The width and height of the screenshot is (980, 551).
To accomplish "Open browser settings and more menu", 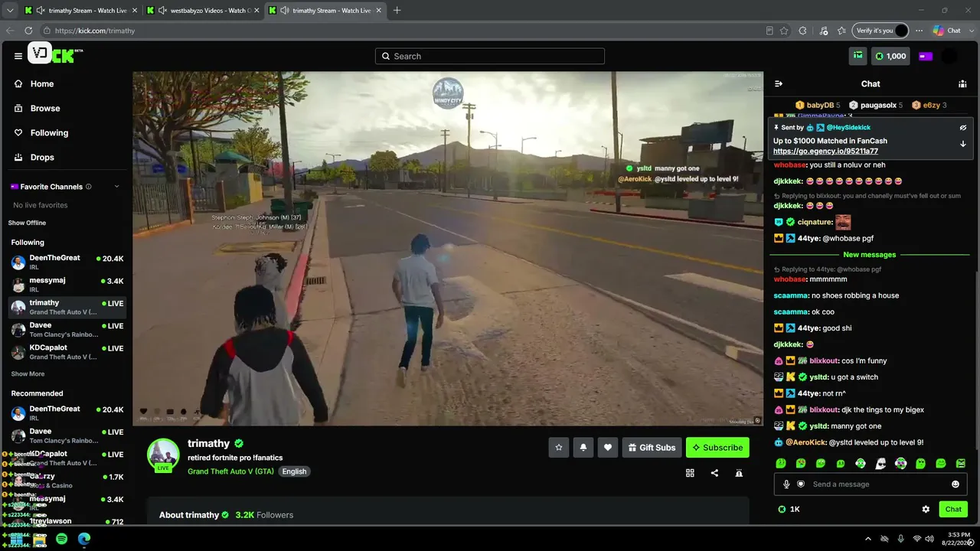I will (x=919, y=31).
